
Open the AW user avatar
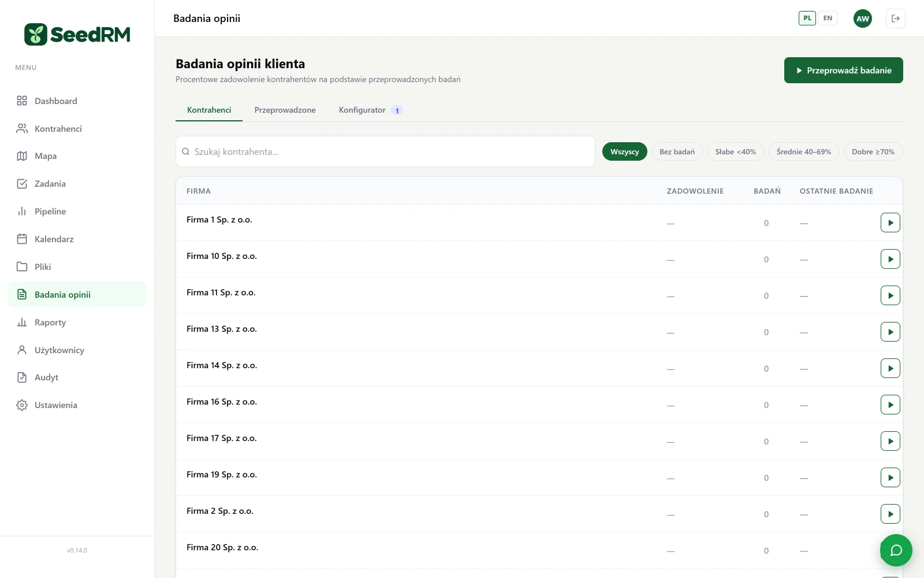[x=863, y=18]
